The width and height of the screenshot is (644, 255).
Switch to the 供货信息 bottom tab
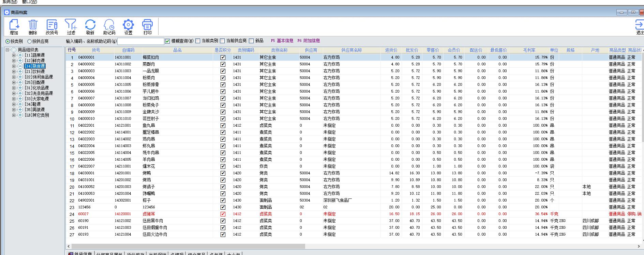81,253
